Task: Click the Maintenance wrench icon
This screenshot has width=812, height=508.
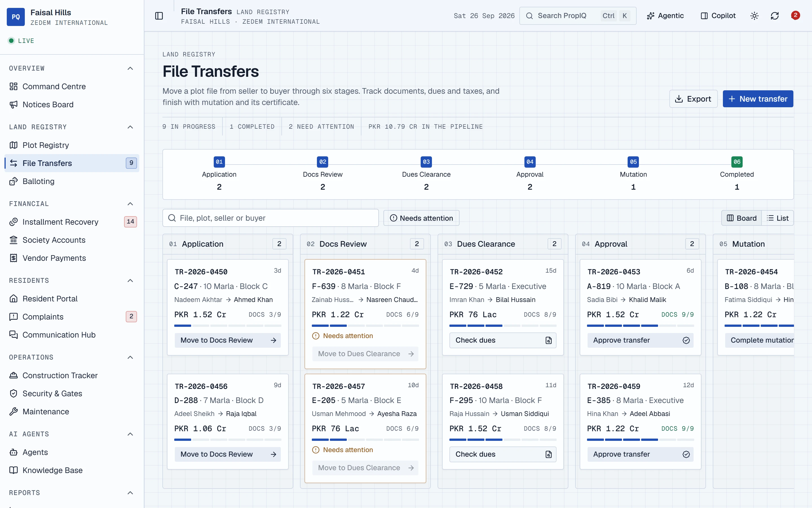Action: [14, 411]
